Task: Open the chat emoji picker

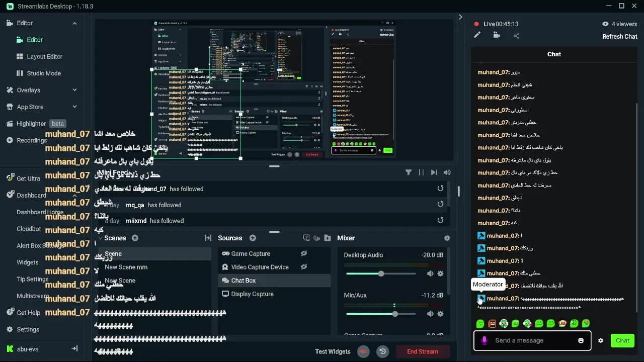Action: click(x=581, y=340)
